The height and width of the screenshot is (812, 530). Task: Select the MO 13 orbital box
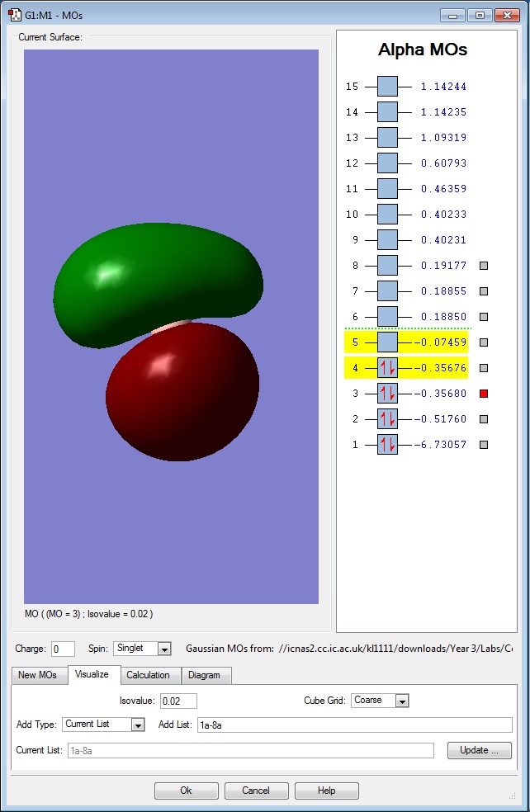coord(387,138)
